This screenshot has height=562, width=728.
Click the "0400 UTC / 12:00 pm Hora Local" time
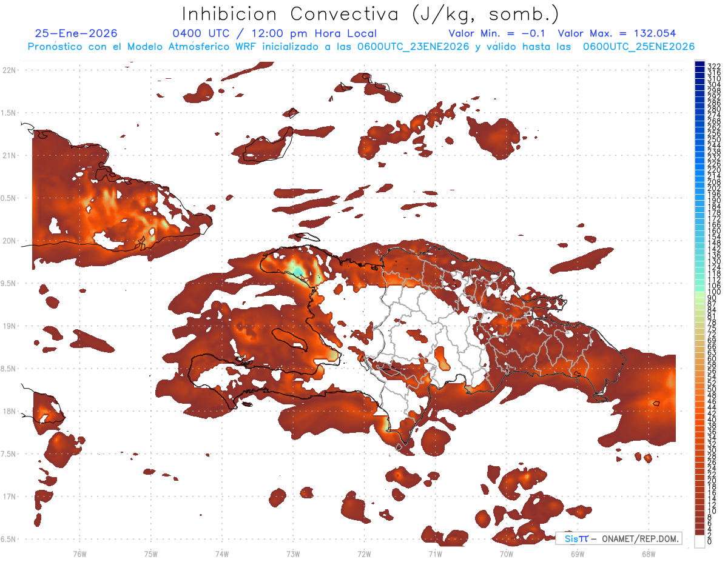275,33
